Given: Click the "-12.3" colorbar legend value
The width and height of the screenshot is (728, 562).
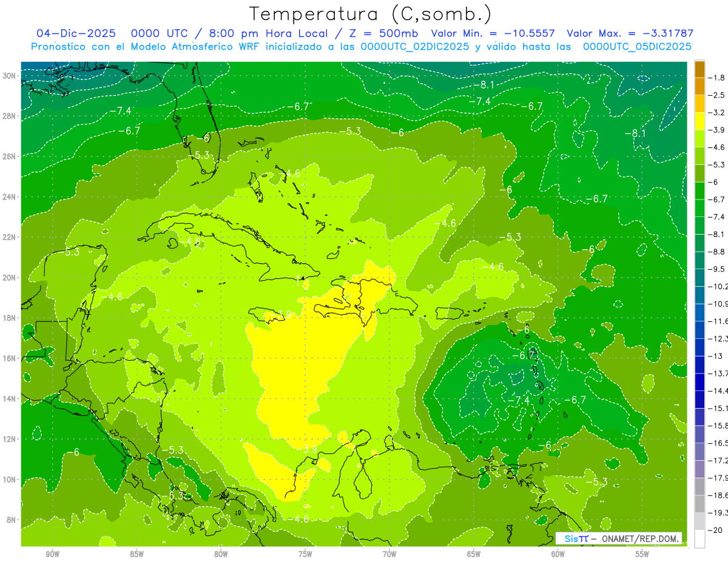Looking at the screenshot, I should (718, 339).
